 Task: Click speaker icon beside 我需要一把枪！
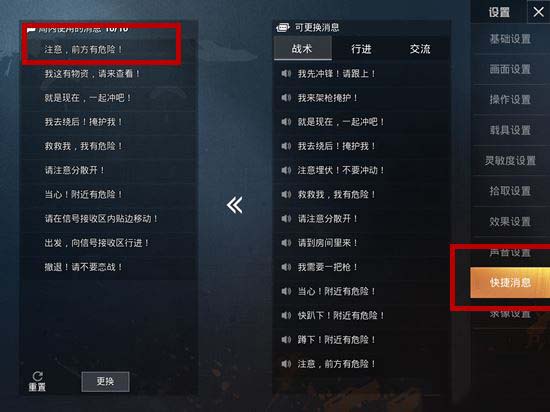point(286,267)
